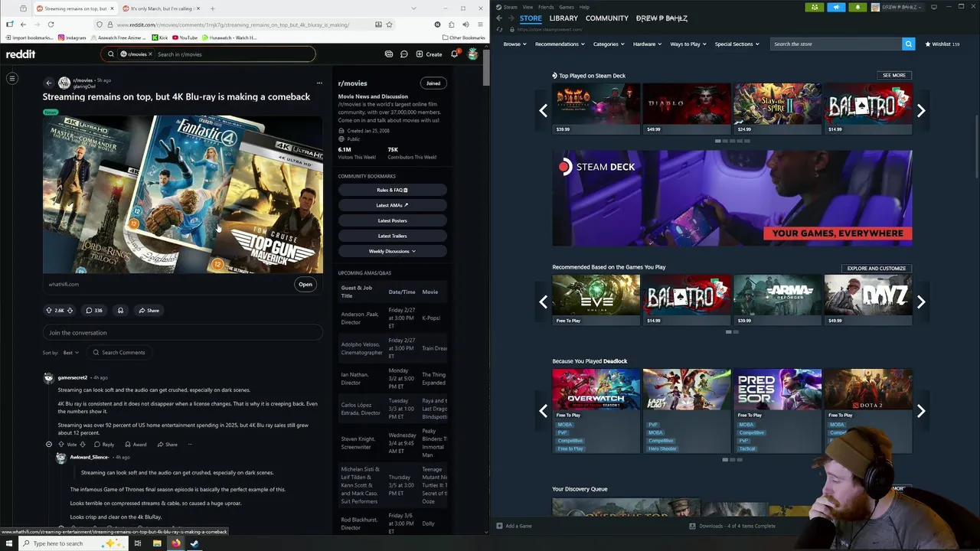
Task: Open Reddit notifications bell
Action: pyautogui.click(x=454, y=54)
